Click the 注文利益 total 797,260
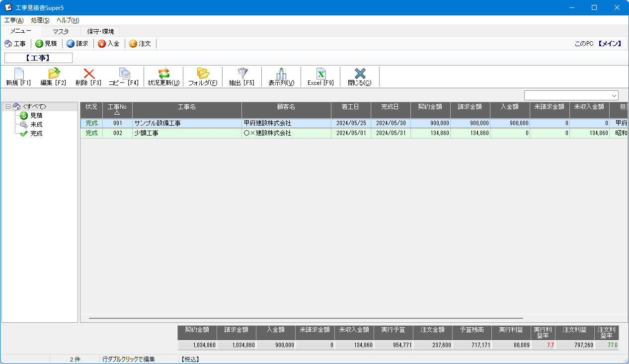The image size is (629, 364). click(575, 345)
